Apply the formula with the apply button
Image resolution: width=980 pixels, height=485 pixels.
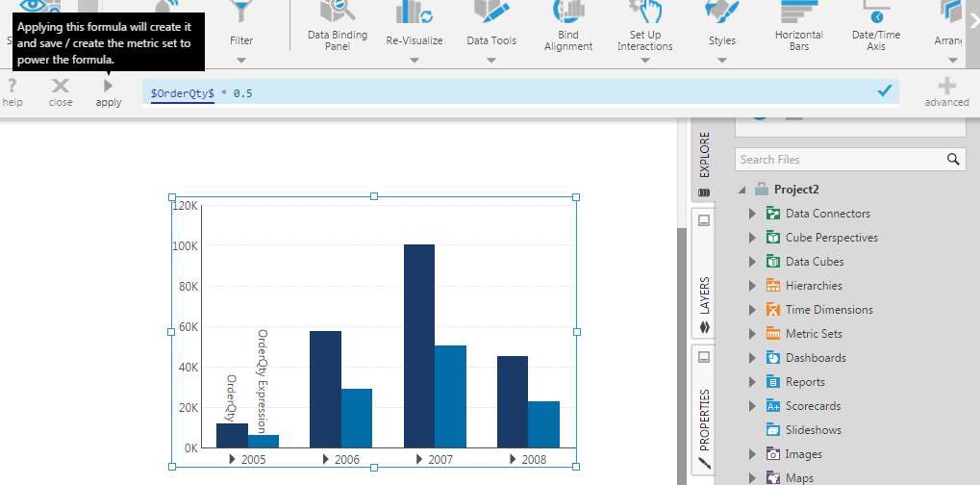click(x=109, y=91)
